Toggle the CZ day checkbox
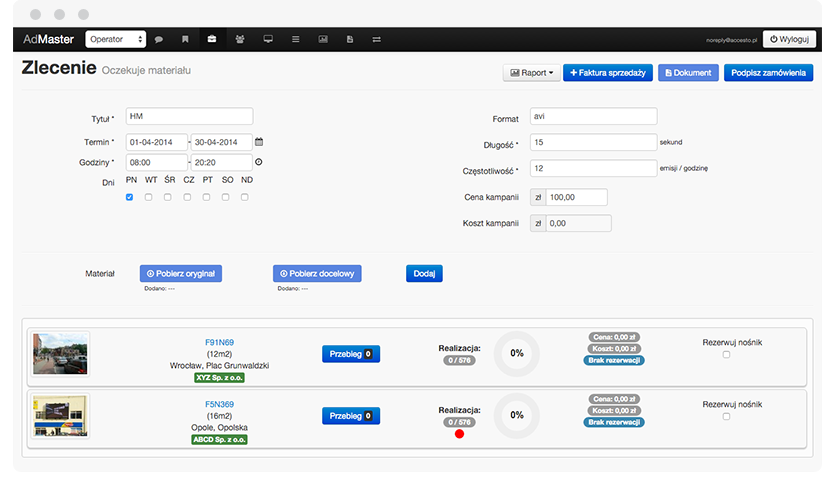 tap(187, 197)
